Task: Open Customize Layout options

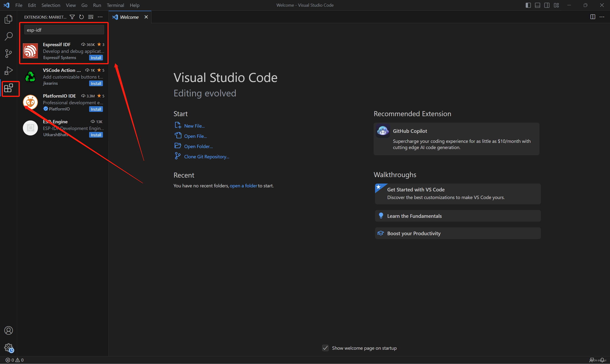Action: click(556, 5)
